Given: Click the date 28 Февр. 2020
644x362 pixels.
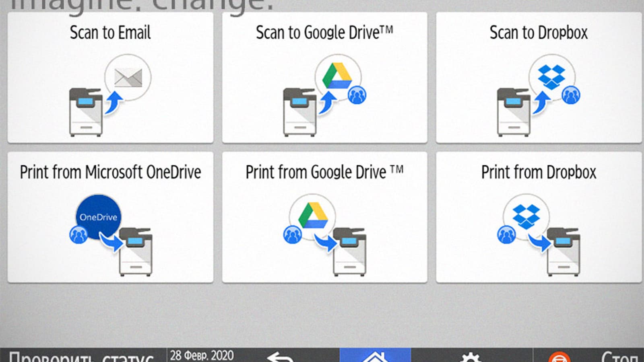Looking at the screenshot, I should pos(202,355).
